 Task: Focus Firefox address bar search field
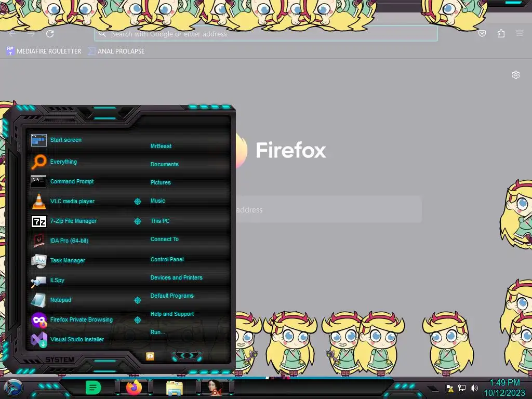(265, 34)
